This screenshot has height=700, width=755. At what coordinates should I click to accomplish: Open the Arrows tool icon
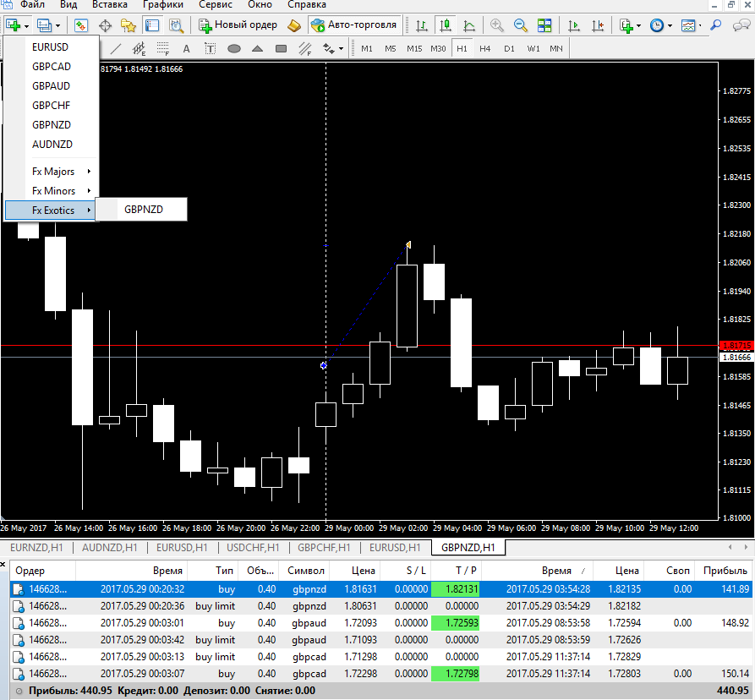[329, 49]
